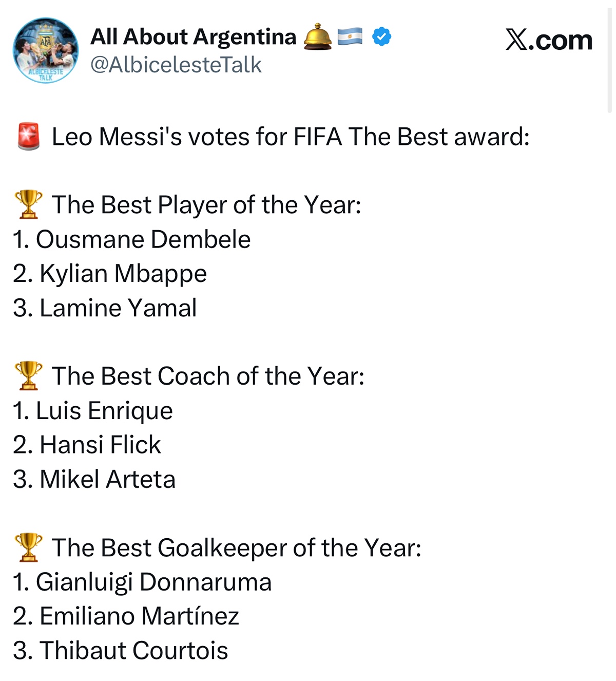
Task: Click the @AlbicelesteTalk handle
Action: click(x=176, y=65)
